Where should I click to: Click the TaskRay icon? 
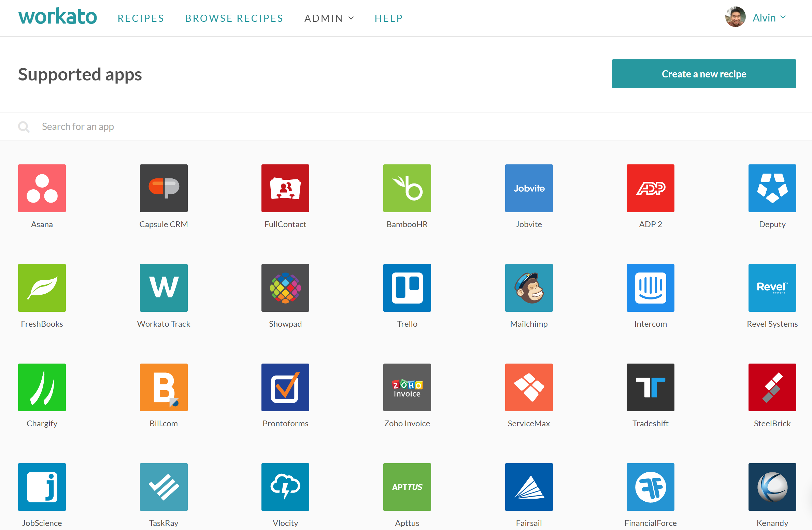164,487
